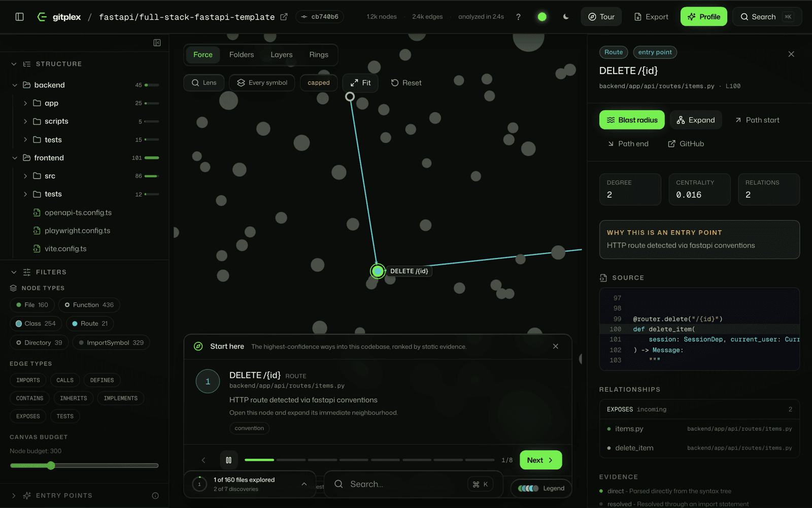This screenshot has width=812, height=508.
Task: Adjust the Node budget slider handle
Action: (51, 465)
